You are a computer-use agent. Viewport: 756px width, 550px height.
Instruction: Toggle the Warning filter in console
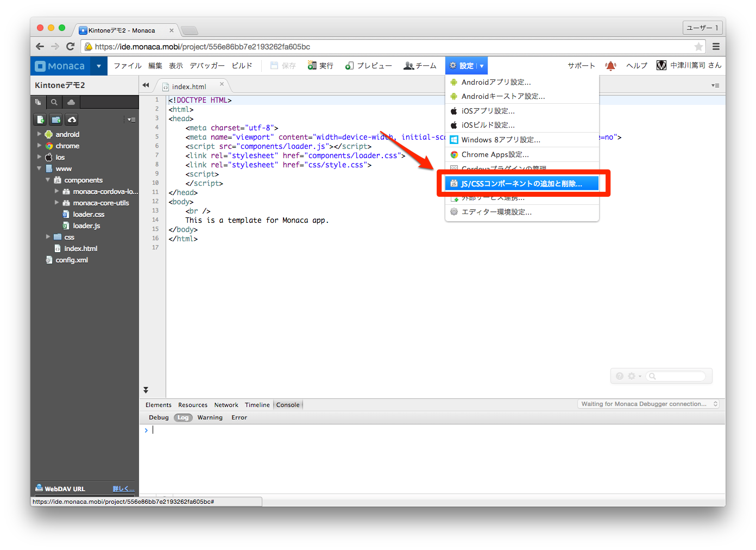click(x=210, y=417)
